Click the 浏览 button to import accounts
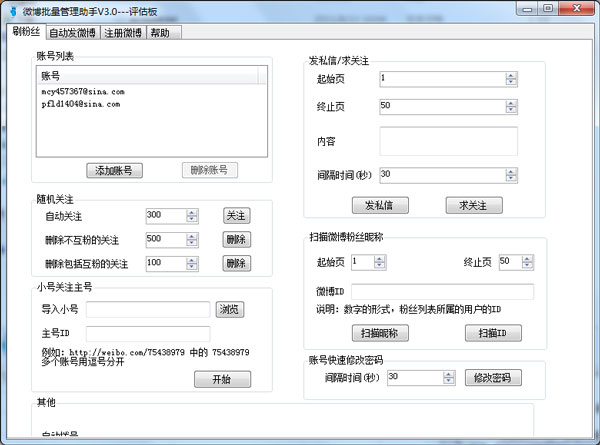 point(230,310)
